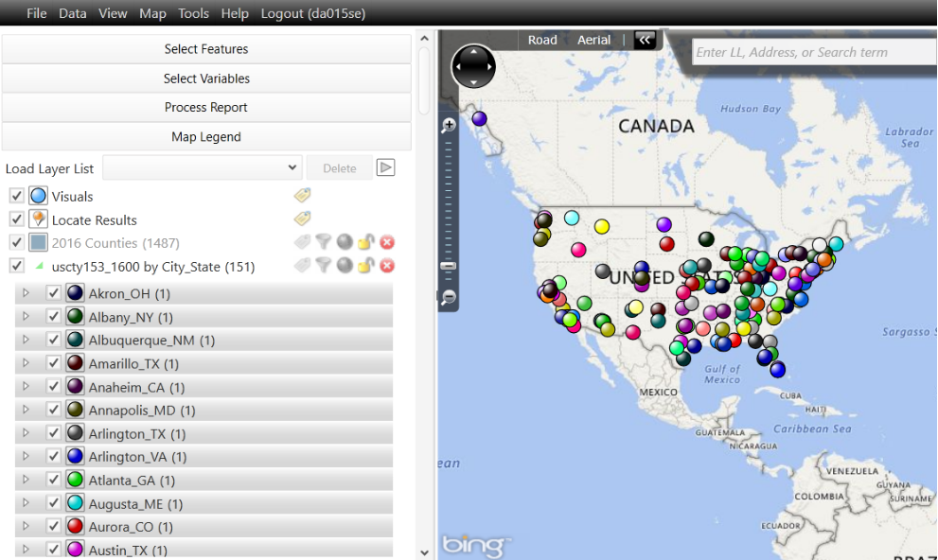Click the Select Variables button
The image size is (938, 560).
[206, 79]
